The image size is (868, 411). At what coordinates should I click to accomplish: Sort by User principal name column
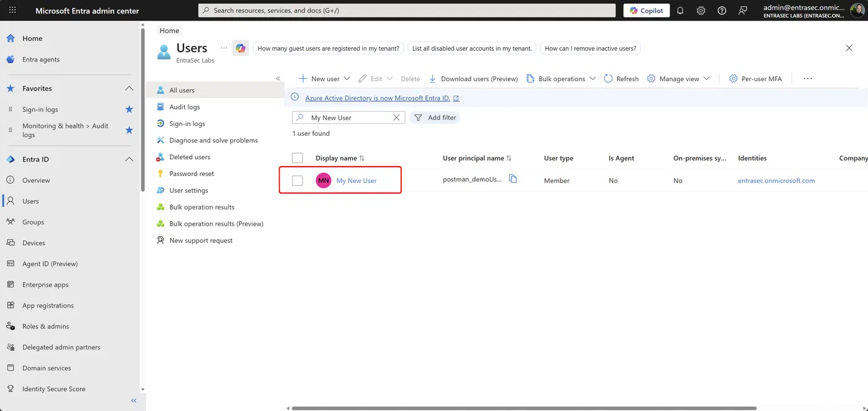tap(477, 158)
